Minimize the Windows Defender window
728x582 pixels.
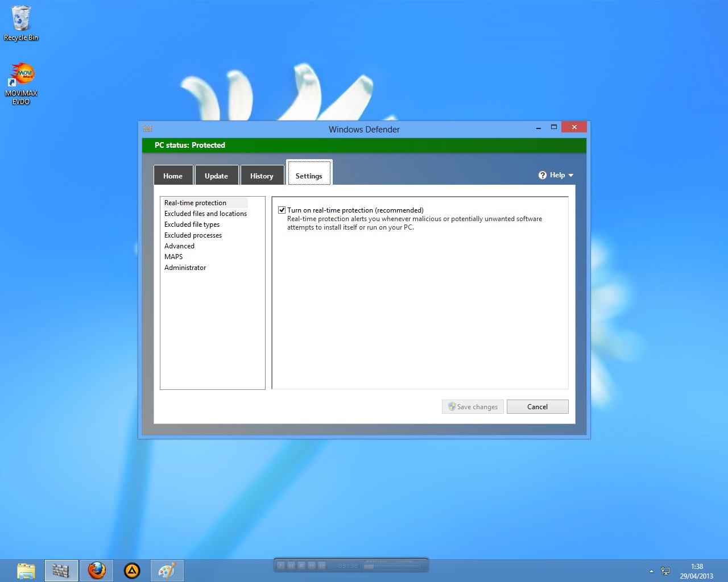[x=538, y=127]
